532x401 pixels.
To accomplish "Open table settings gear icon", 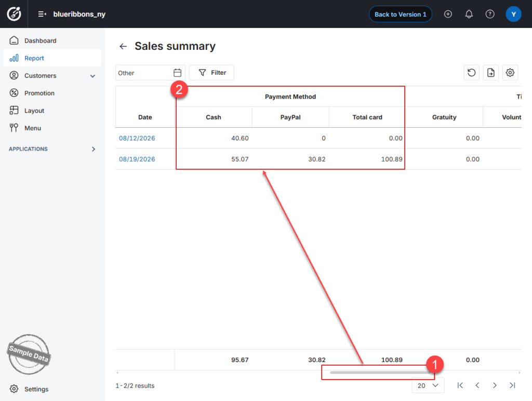I will pyautogui.click(x=510, y=73).
